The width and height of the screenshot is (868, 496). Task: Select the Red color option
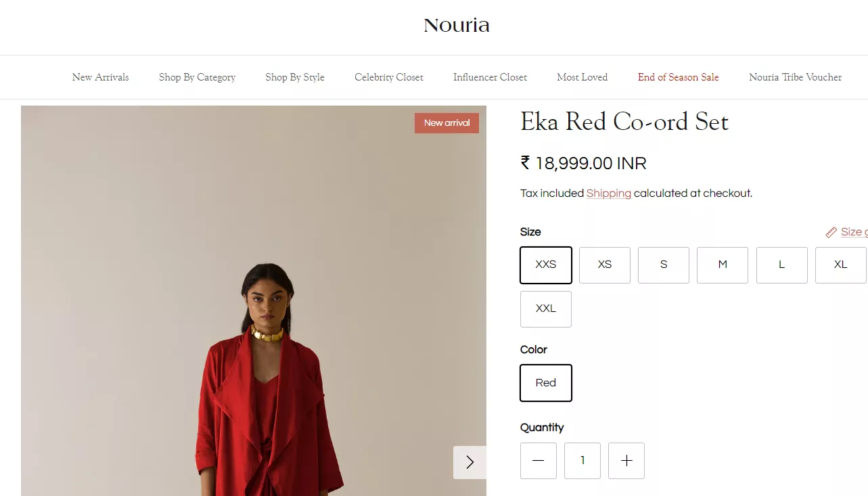point(546,383)
